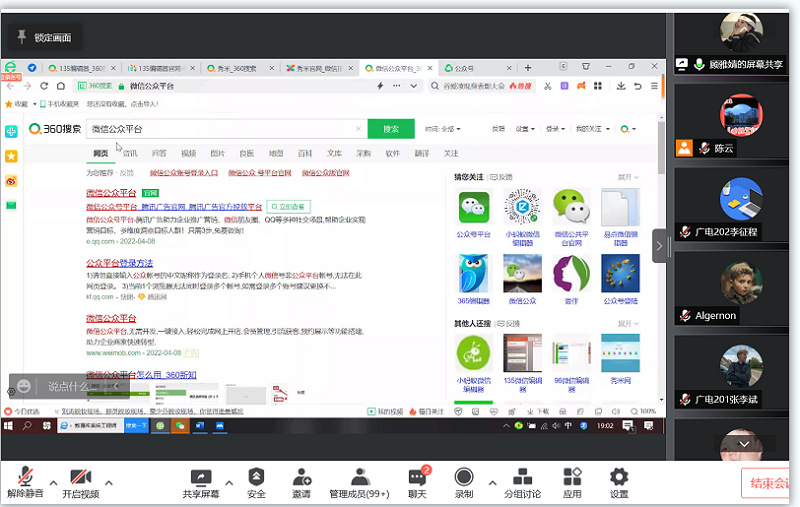Open 我的关注 dropdown

(x=593, y=129)
